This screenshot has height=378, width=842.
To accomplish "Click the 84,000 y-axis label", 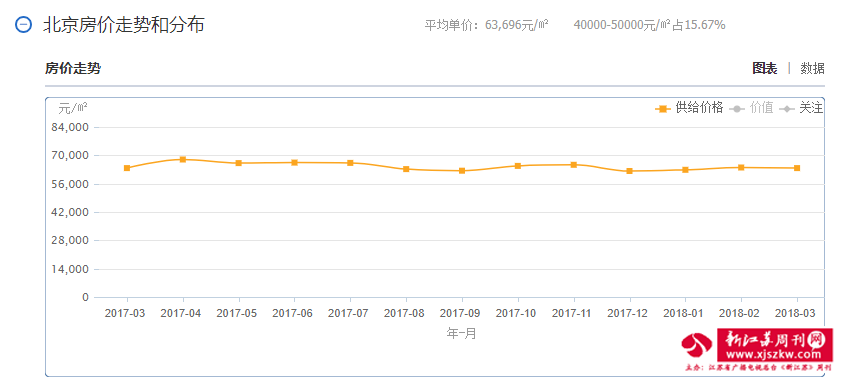I will [x=70, y=128].
